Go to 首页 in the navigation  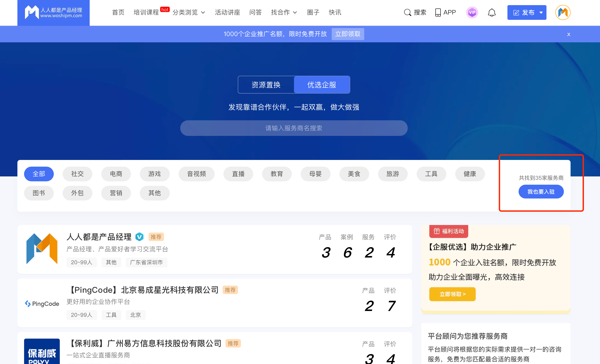[x=118, y=12]
